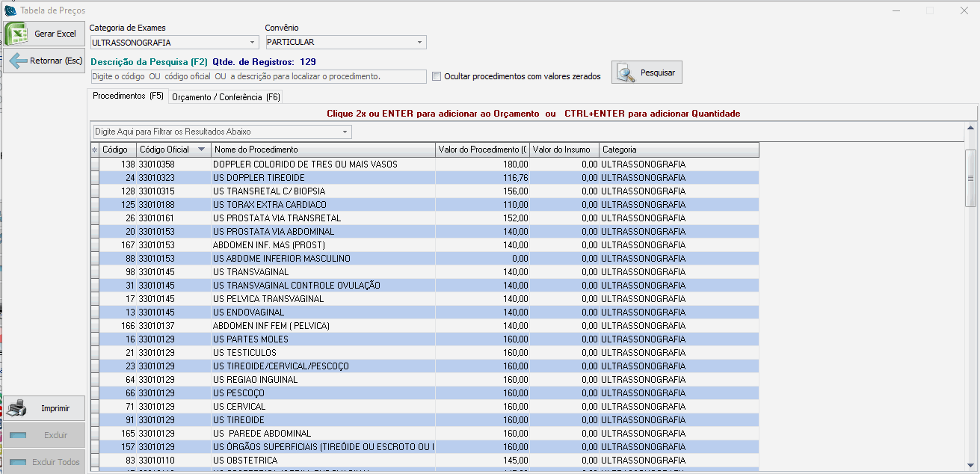Click the Tabela de Preços title bar app icon

(x=10, y=10)
